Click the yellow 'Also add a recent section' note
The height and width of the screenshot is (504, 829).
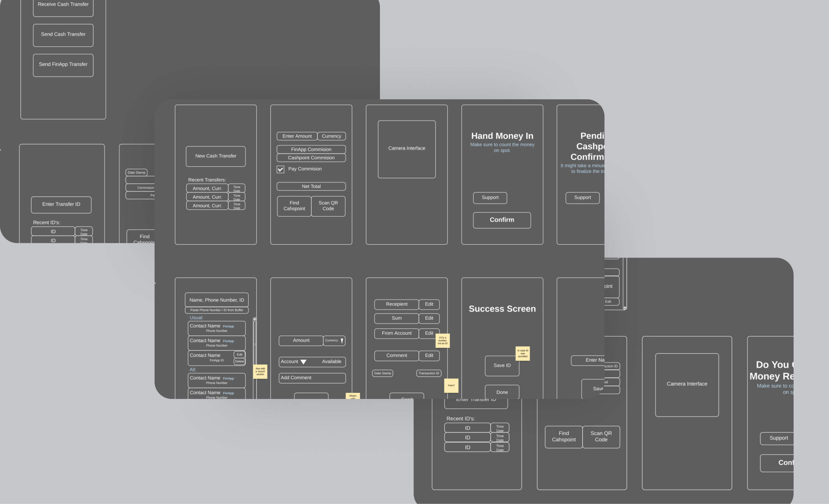[x=260, y=371]
